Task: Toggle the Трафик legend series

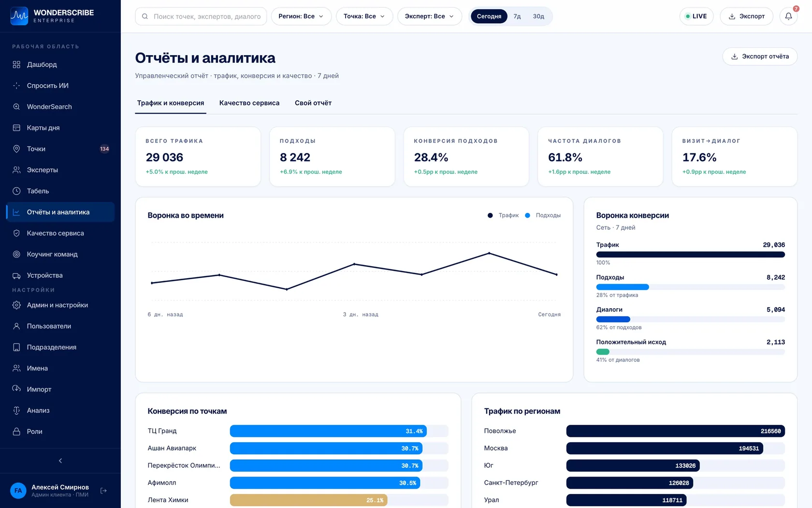Action: [503, 215]
